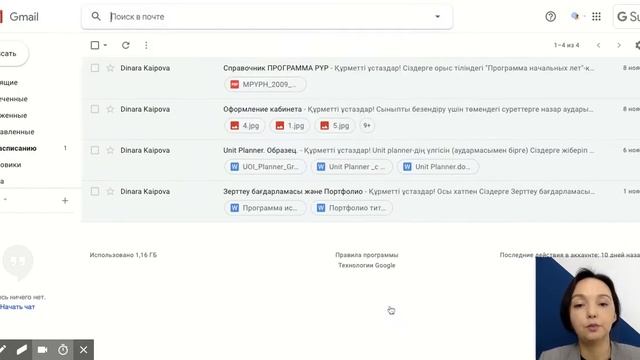Select the eraser tool in recorder toolbar
The image size is (640, 360).
click(x=22, y=350)
